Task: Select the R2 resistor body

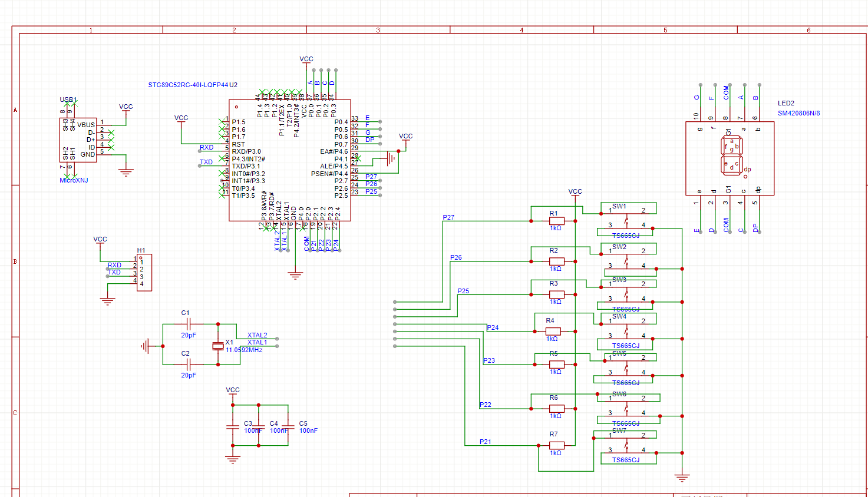Action: tap(556, 261)
